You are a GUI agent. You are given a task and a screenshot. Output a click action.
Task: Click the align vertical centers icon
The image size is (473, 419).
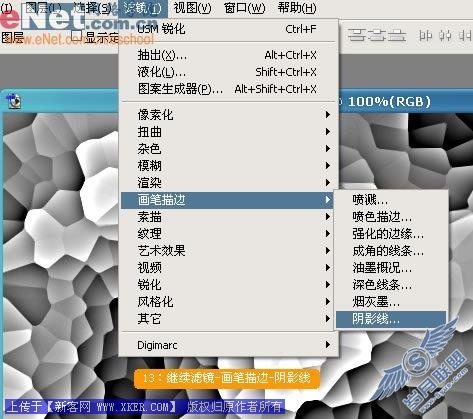[x=378, y=35]
